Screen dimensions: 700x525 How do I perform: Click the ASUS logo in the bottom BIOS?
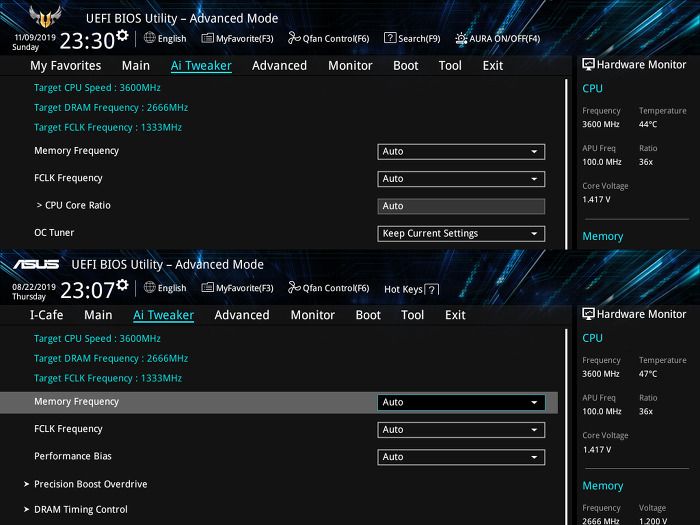36,264
